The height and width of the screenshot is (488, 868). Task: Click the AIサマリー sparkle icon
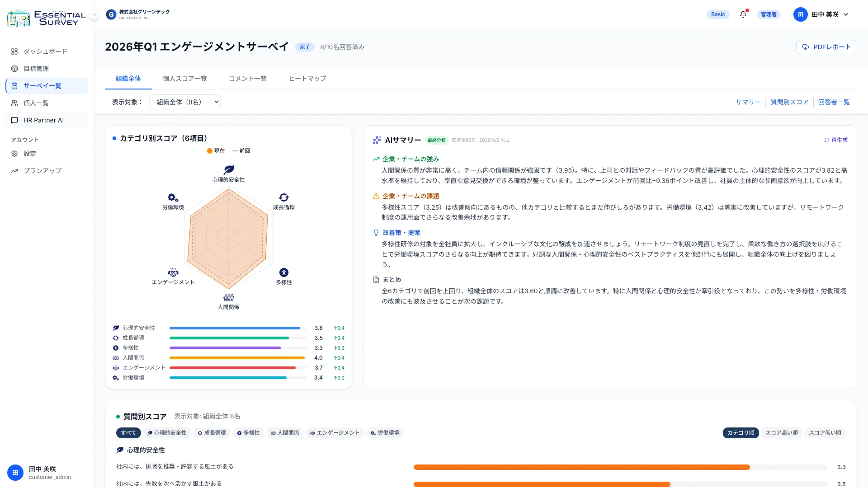click(377, 140)
